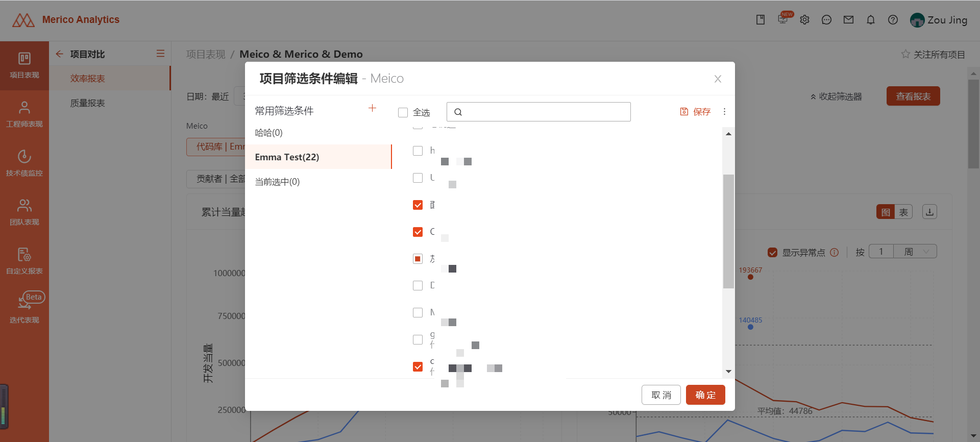Toggle the partially selected indeterminate checkbox
Viewport: 980px width, 442px height.
418,259
